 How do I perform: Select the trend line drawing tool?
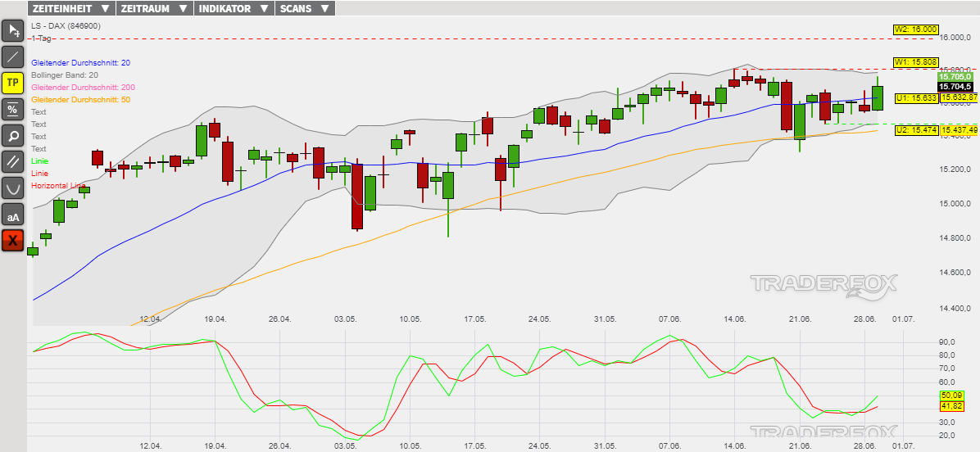click(13, 56)
